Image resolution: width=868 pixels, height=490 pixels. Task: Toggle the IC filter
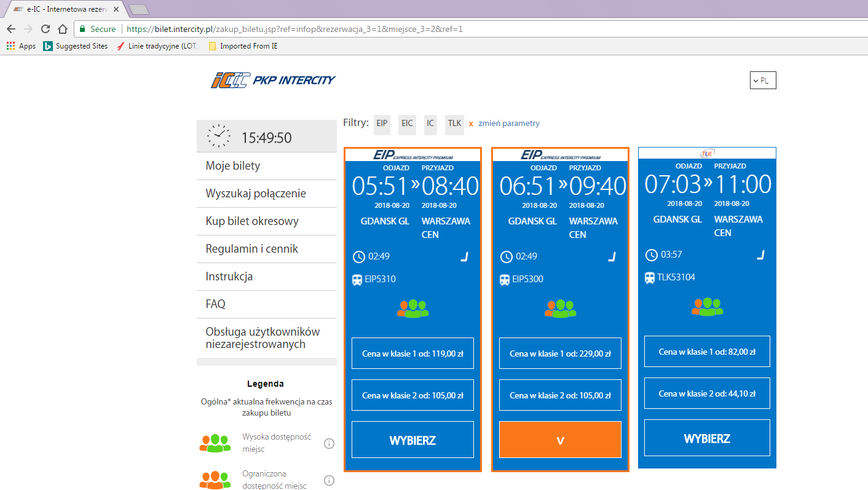pyautogui.click(x=430, y=124)
